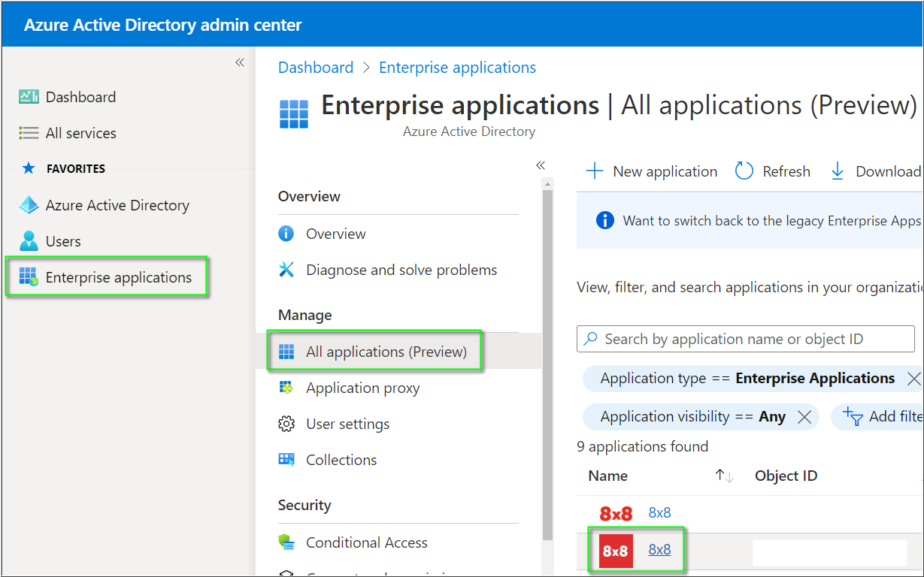The image size is (924, 577).
Task: Click Refresh button
Action: pos(772,171)
